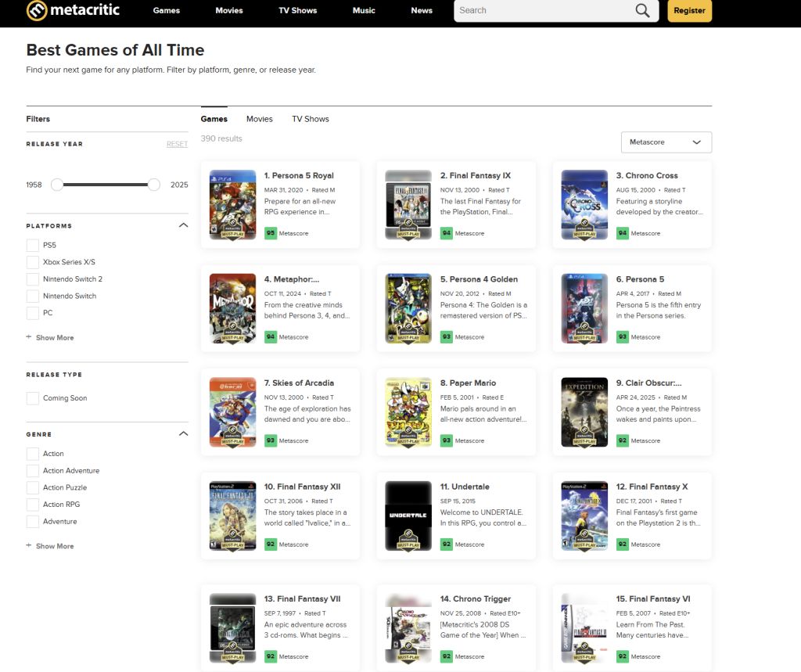Viewport: 801px width, 672px height.
Task: Open the Chrono Trigger title link
Action: (476, 598)
